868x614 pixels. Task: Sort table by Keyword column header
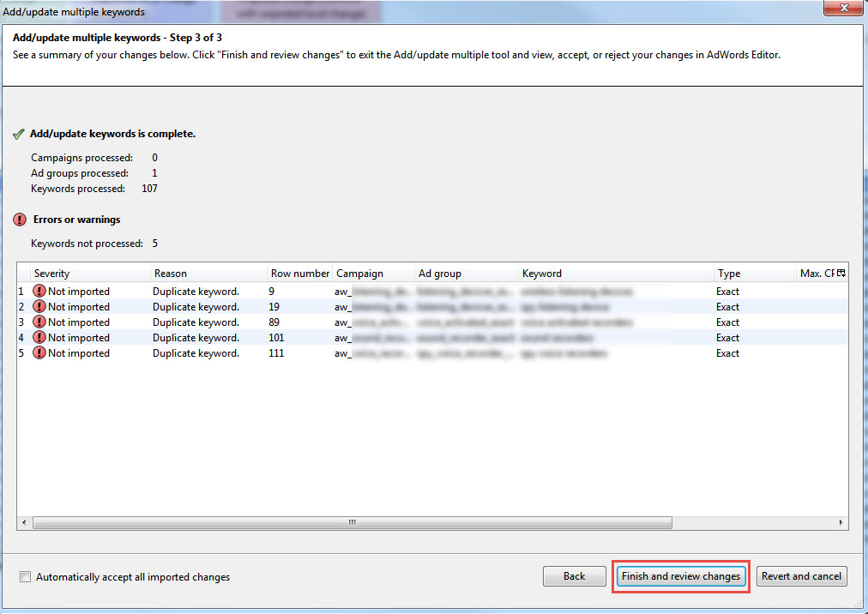pyautogui.click(x=615, y=274)
